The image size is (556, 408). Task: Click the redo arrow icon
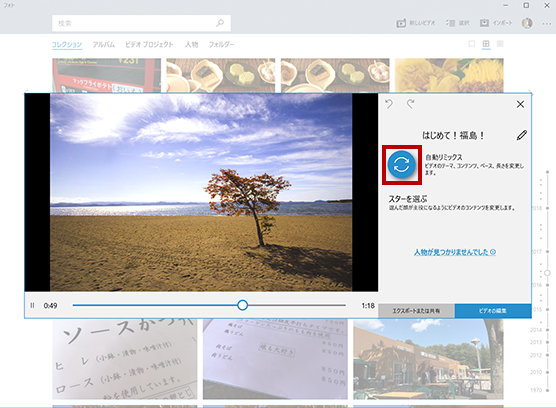pyautogui.click(x=411, y=104)
